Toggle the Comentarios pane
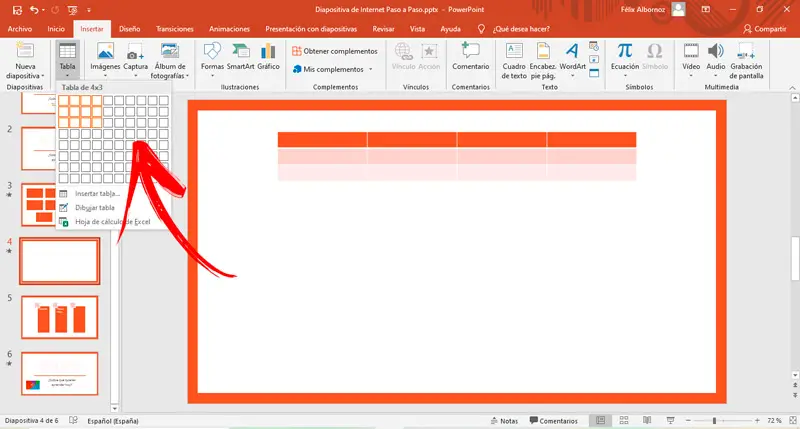800x429 pixels. 554,421
